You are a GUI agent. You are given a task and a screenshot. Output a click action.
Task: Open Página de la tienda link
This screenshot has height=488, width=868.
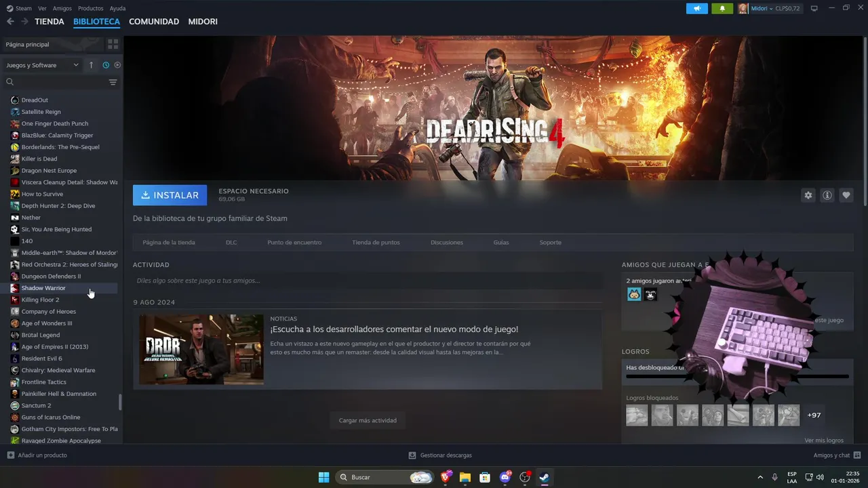[x=169, y=242]
